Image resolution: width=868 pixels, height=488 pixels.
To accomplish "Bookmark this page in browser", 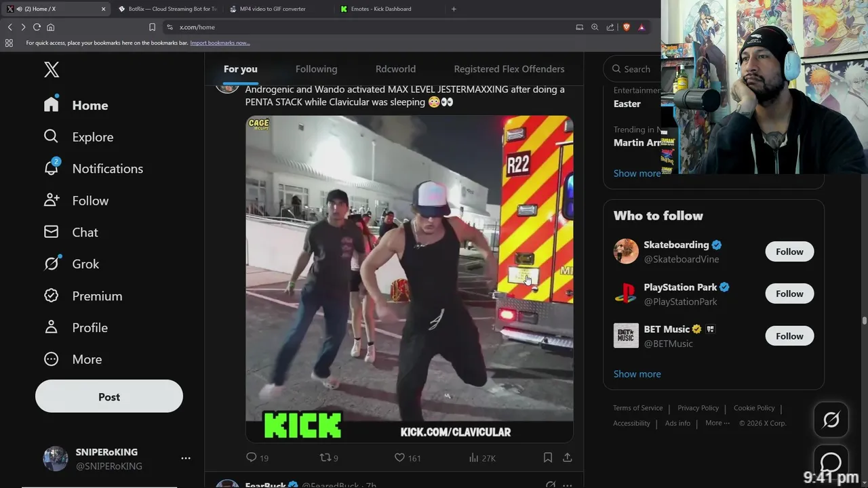I will (152, 27).
